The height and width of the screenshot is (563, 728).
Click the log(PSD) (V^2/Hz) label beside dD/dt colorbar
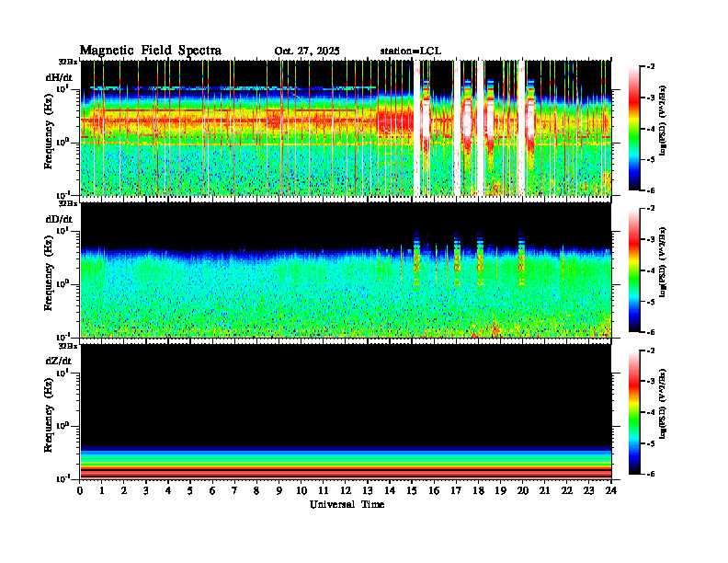pyautogui.click(x=662, y=262)
